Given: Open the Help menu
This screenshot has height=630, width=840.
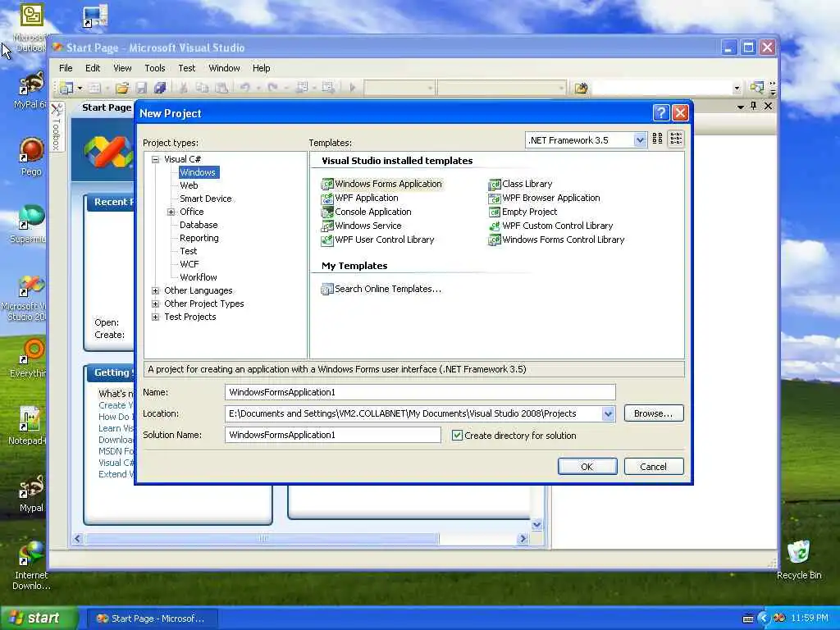Looking at the screenshot, I should [x=262, y=68].
